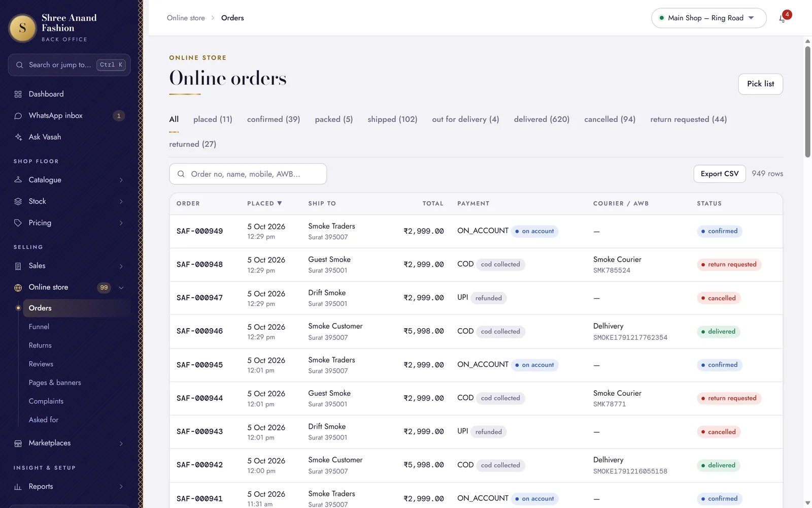
Task: Click the Pricing tag icon
Action: pos(18,223)
